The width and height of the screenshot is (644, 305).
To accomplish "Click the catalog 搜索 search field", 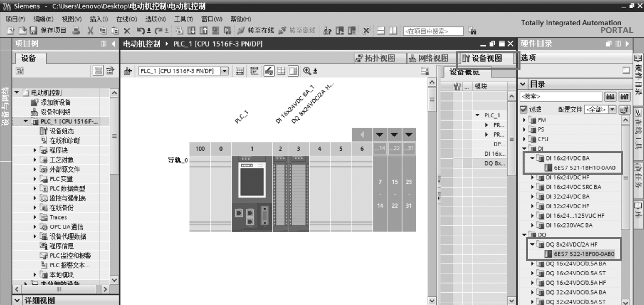I will point(561,97).
